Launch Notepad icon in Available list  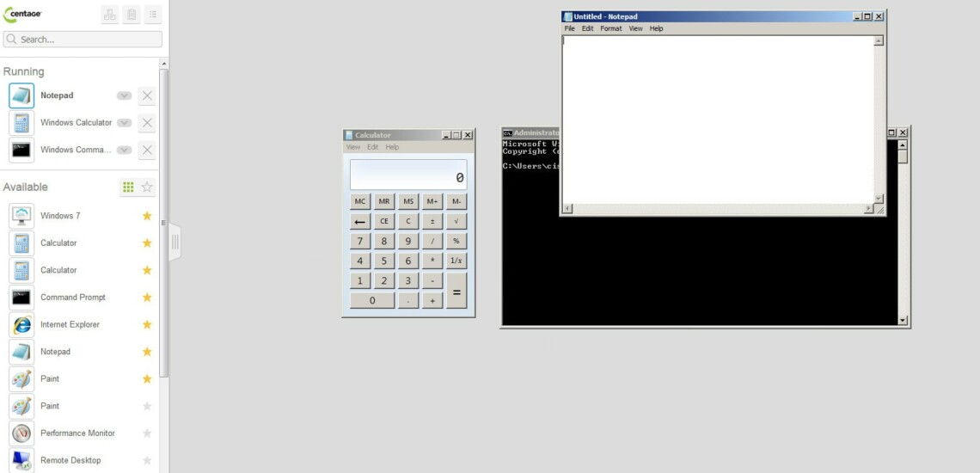21,352
